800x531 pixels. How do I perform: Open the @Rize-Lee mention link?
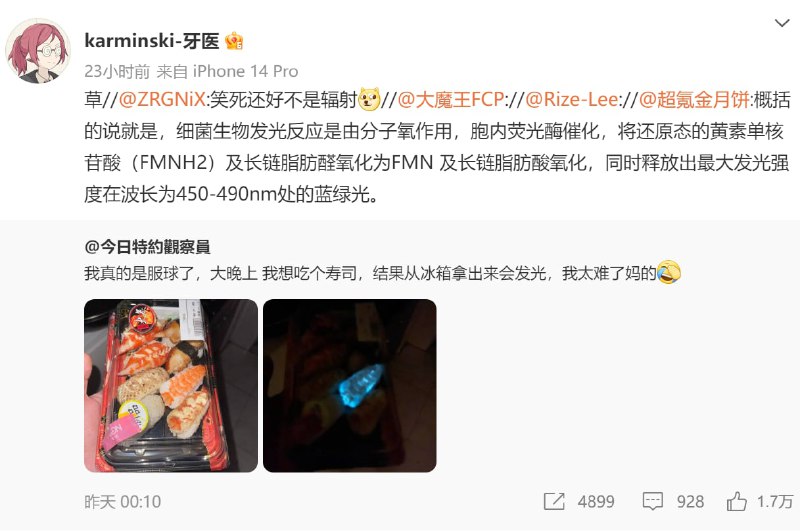pyautogui.click(x=571, y=99)
